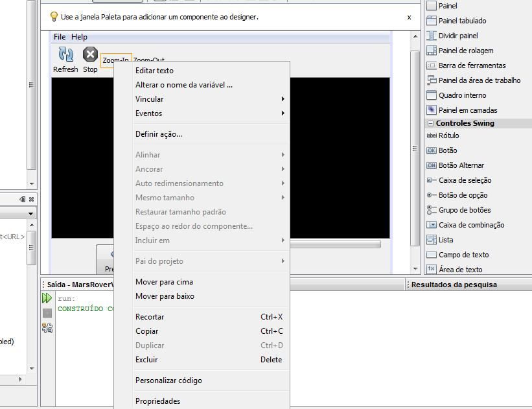
Task: Dismiss the palette hint with x
Action: pyautogui.click(x=409, y=18)
